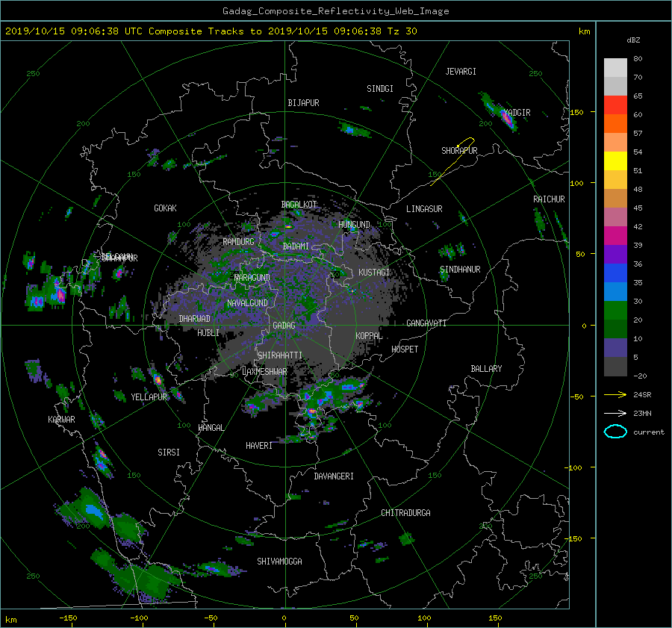Click the KARWAR city label

pyautogui.click(x=61, y=420)
